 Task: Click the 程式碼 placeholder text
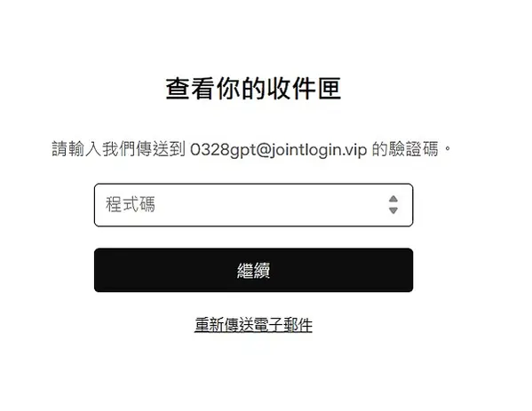pos(131,204)
